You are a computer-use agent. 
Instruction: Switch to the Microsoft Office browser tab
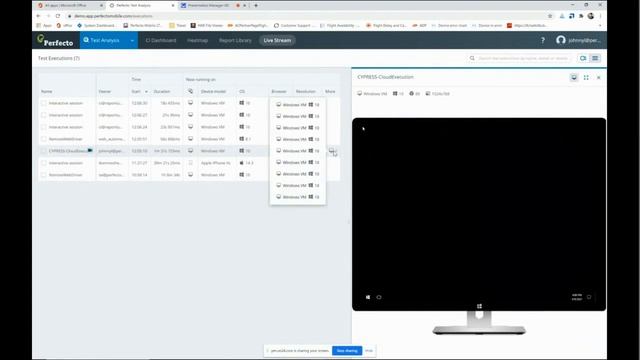(70, 5)
